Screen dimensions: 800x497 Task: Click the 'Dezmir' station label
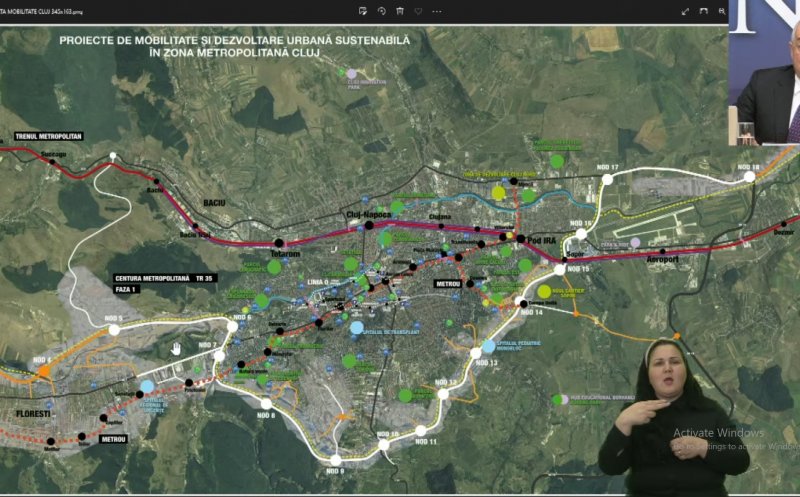pos(784,232)
